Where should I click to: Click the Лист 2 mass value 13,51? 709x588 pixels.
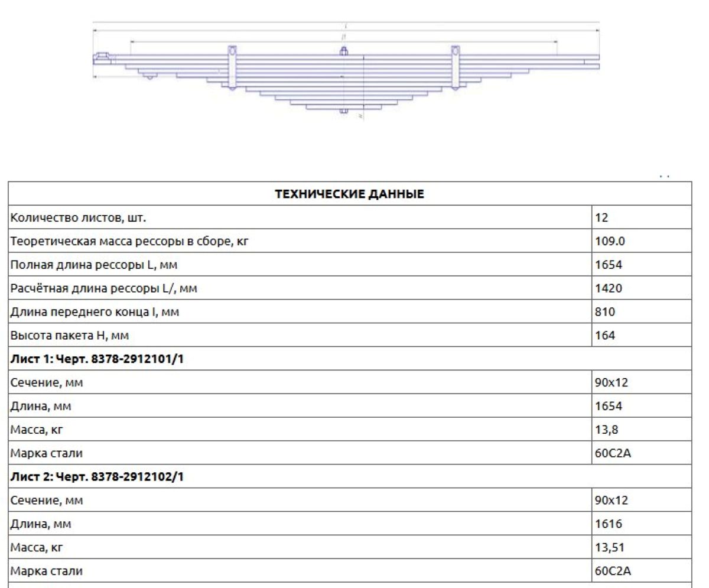(x=609, y=547)
